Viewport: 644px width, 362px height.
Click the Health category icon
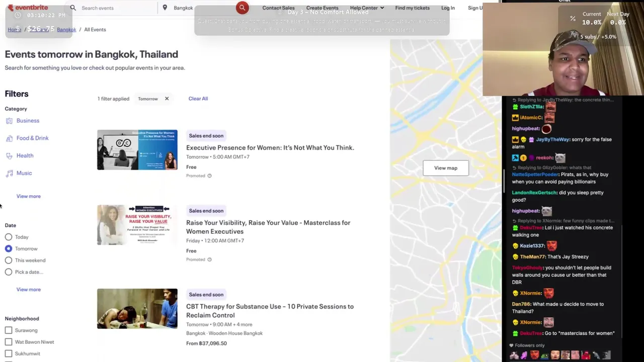click(x=9, y=156)
